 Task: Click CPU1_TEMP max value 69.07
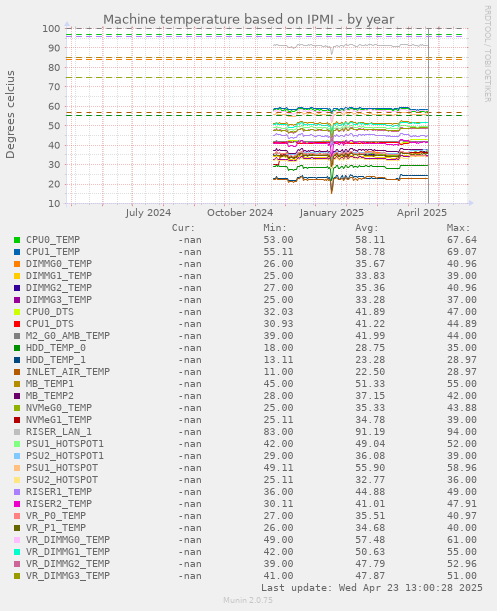click(462, 252)
